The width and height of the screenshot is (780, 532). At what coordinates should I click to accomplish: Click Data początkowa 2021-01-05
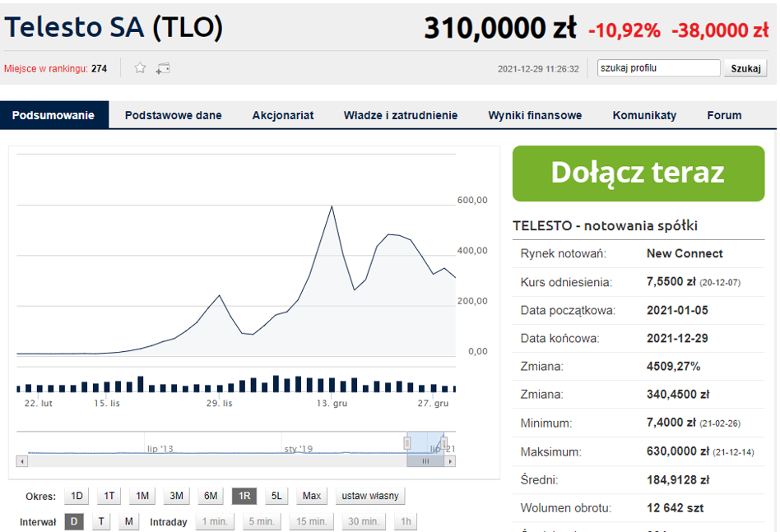[x=677, y=310]
